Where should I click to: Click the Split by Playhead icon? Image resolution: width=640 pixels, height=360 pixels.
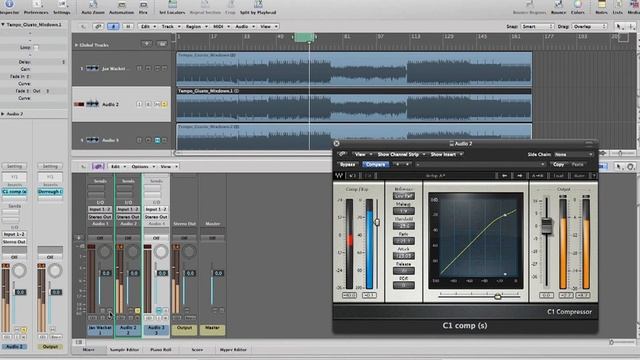click(x=258, y=7)
